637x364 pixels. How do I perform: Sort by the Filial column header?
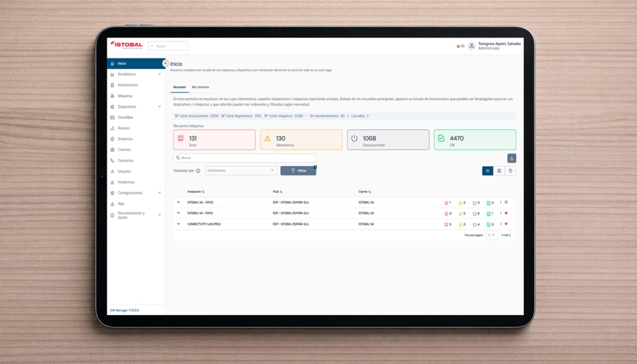pyautogui.click(x=278, y=192)
